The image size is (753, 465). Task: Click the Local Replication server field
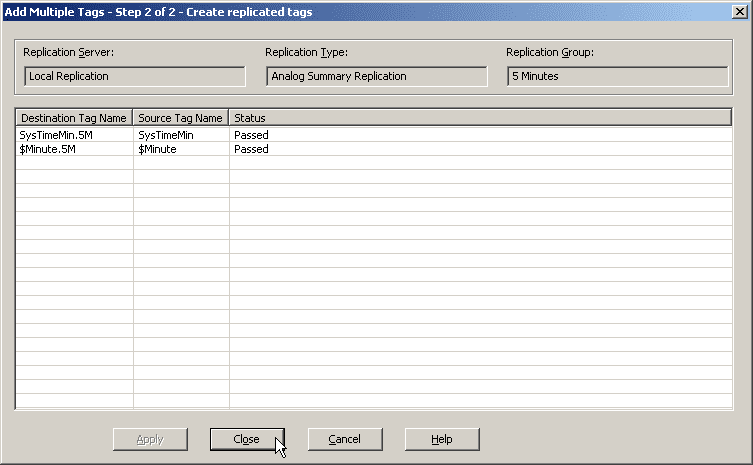134,76
